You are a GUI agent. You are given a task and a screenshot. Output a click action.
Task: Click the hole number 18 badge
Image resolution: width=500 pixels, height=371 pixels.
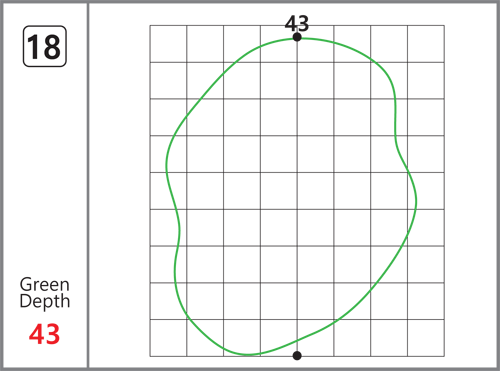coord(45,46)
